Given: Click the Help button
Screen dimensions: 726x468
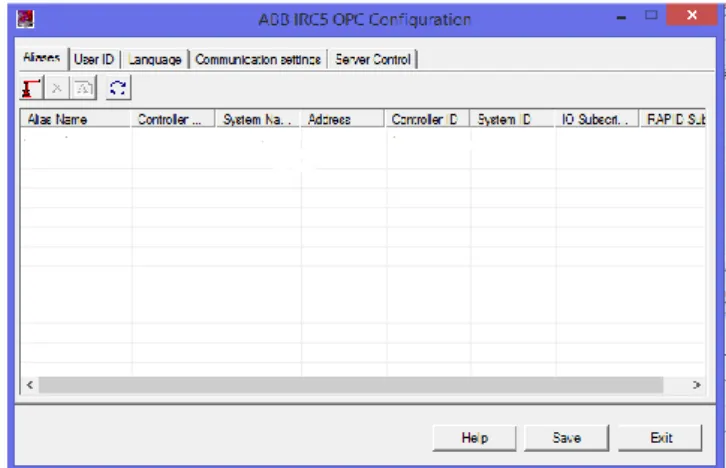Looking at the screenshot, I should (x=475, y=438).
